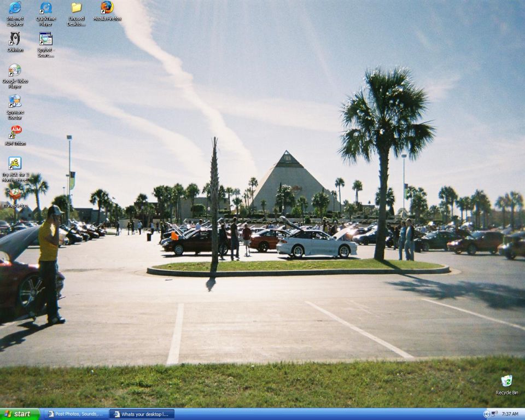Select the Google Video Player shortcut
Screen dimensions: 525x420
tap(15, 75)
